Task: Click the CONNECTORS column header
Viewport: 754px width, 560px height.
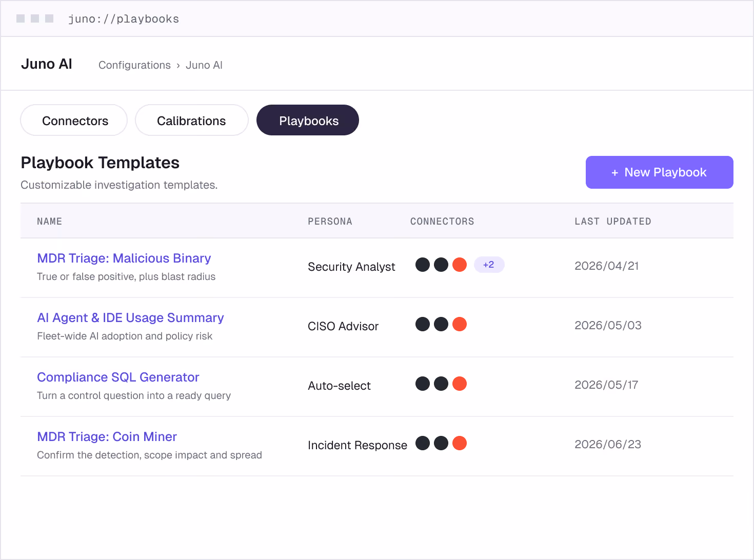Action: pos(442,221)
